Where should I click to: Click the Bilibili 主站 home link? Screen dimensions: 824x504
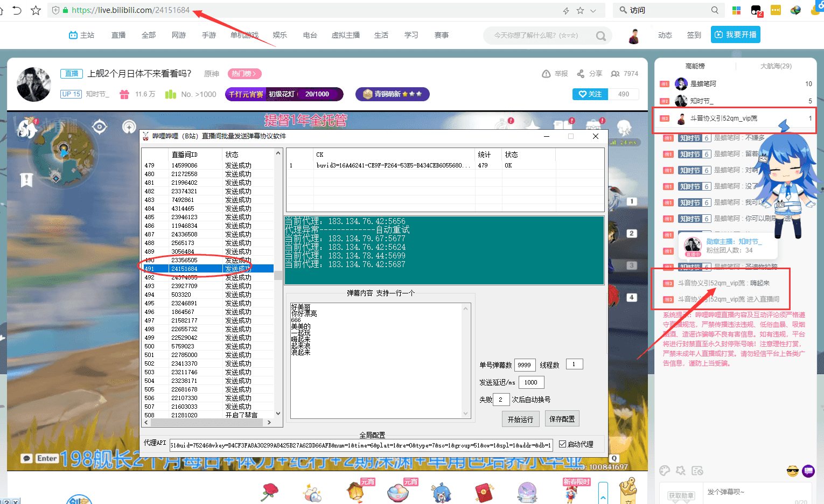point(81,35)
